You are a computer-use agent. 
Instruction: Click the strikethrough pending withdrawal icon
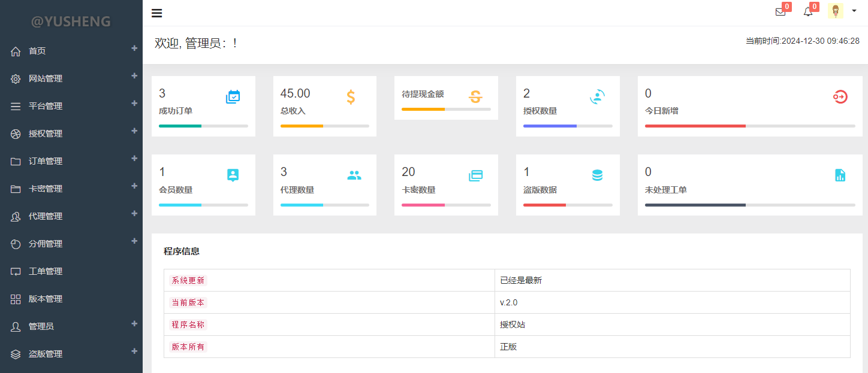475,97
